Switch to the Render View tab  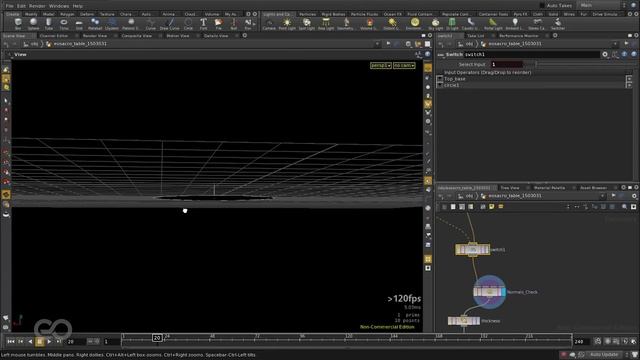pyautogui.click(x=95, y=36)
